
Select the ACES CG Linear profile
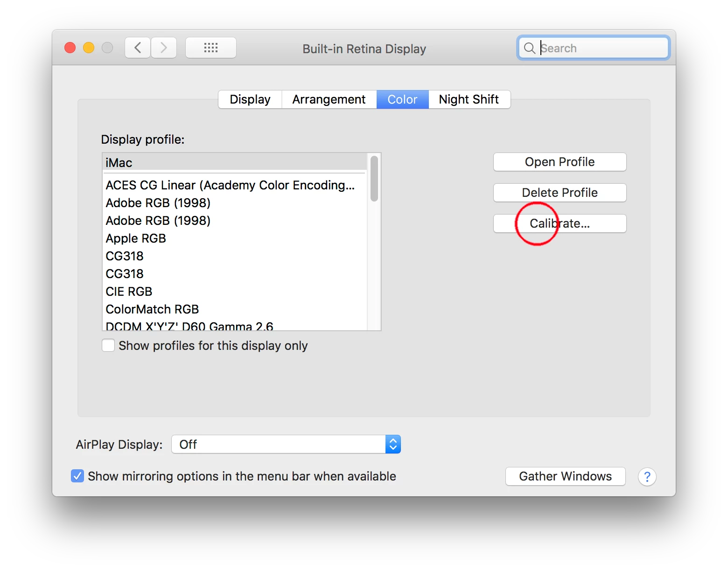click(x=235, y=185)
